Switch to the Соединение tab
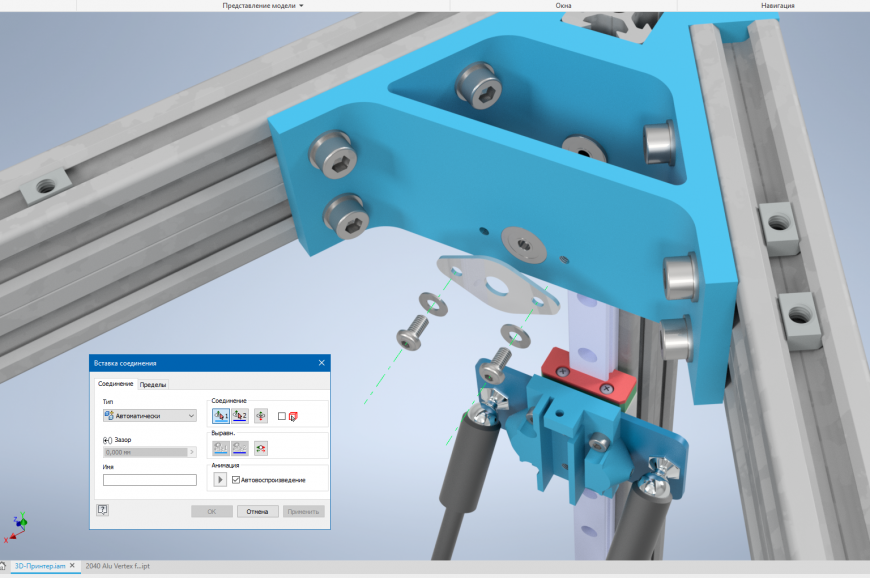 tap(115, 384)
